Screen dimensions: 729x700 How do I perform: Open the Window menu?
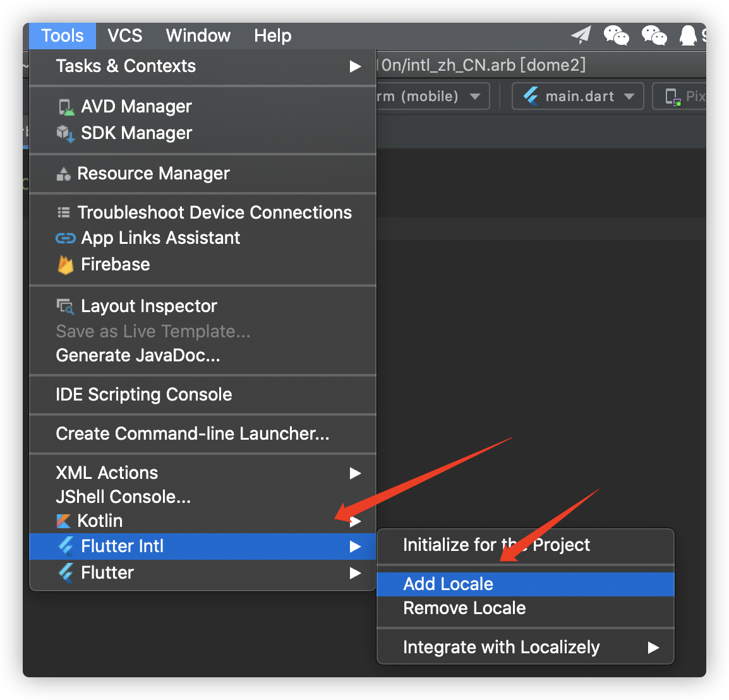click(x=198, y=36)
